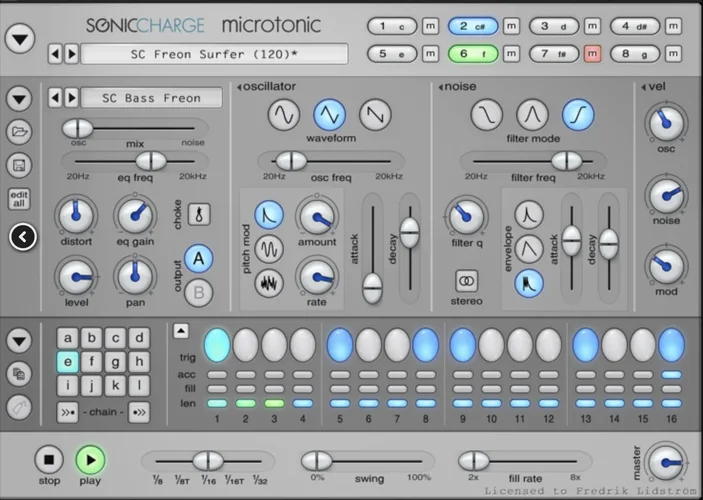Toggle the choke button
The image size is (703, 500).
(199, 214)
